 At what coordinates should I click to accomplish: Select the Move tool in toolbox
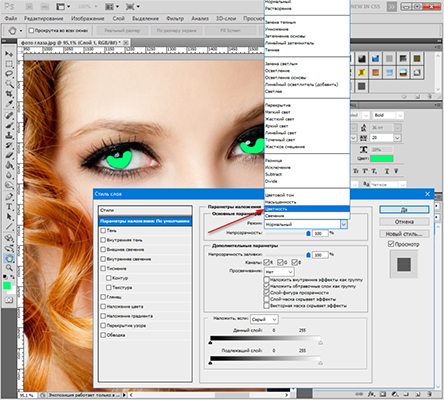point(9,54)
